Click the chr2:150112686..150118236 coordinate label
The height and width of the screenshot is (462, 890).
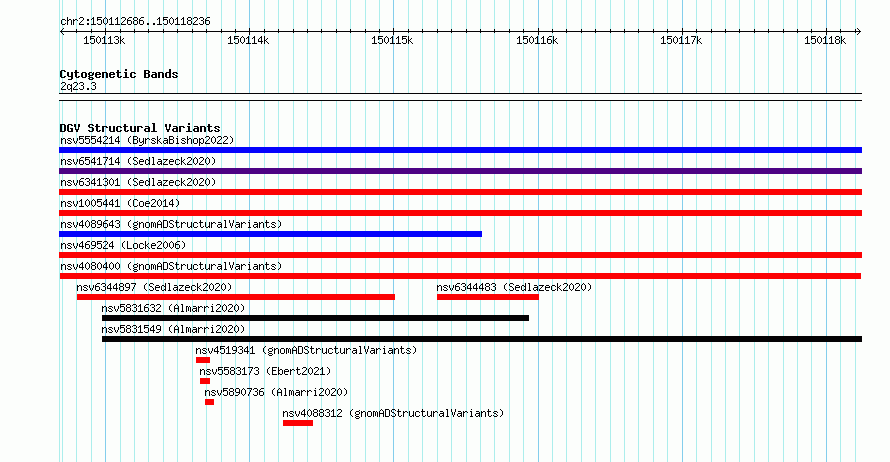point(135,22)
